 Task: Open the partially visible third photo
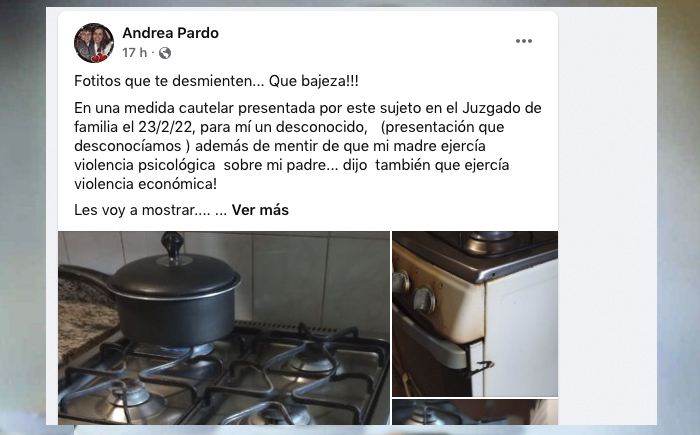475,412
